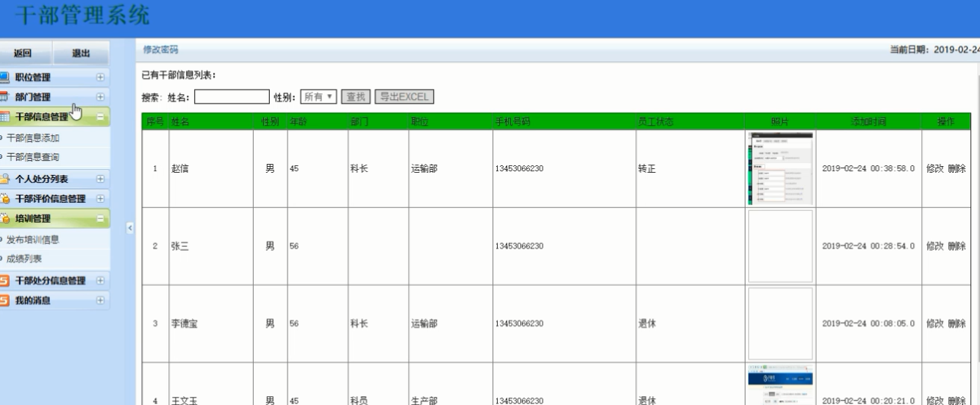
Task: Click the orange icon beside 干部处分信息管理
Action: point(5,281)
